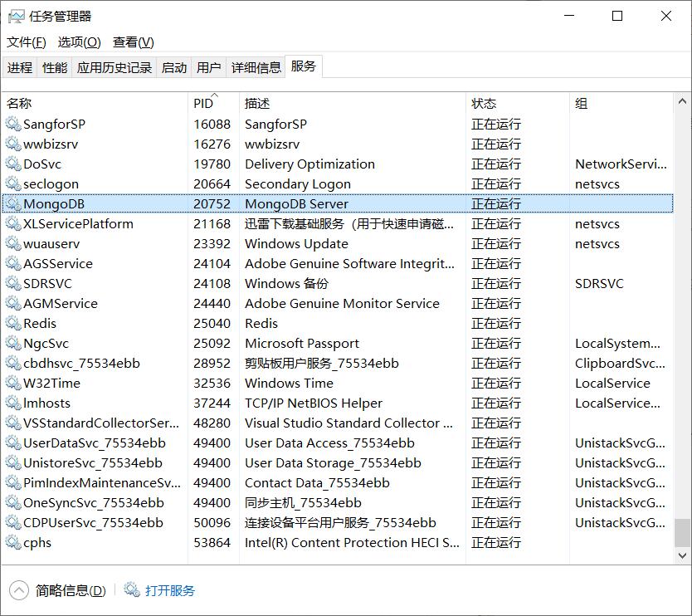Viewport: 692px width, 616px height.
Task: Switch to the 进程 tab
Action: point(20,67)
